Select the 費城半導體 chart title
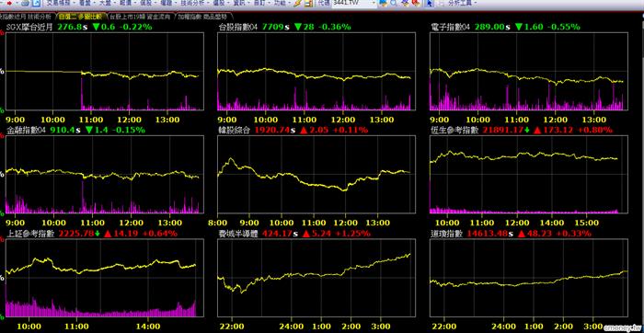The image size is (644, 333). 239,234
